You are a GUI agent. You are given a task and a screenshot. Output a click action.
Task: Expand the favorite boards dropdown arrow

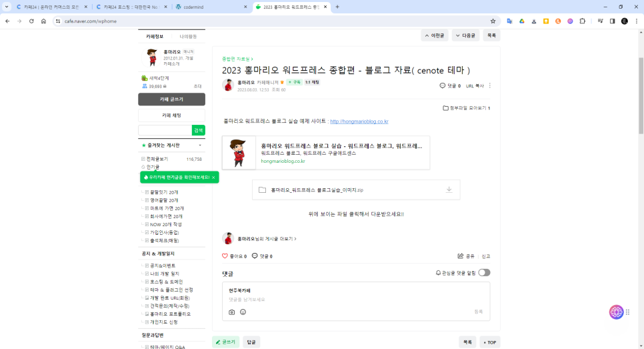click(x=200, y=145)
